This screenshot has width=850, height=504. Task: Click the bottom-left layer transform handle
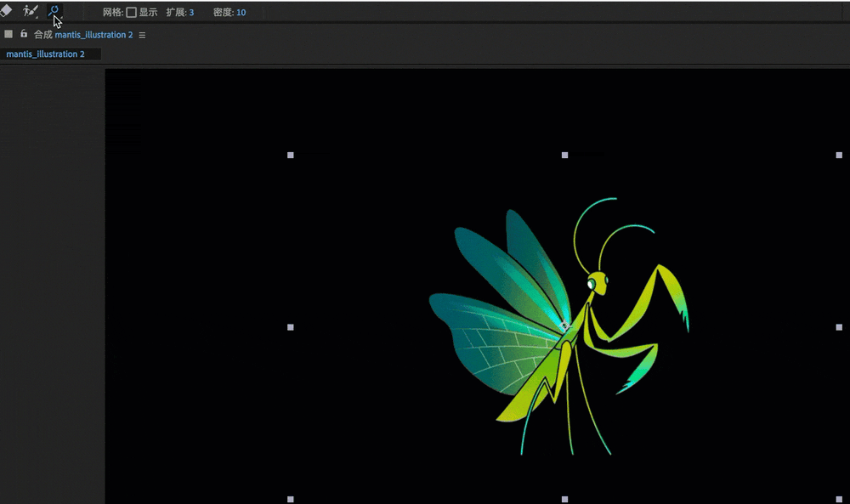coord(291,499)
